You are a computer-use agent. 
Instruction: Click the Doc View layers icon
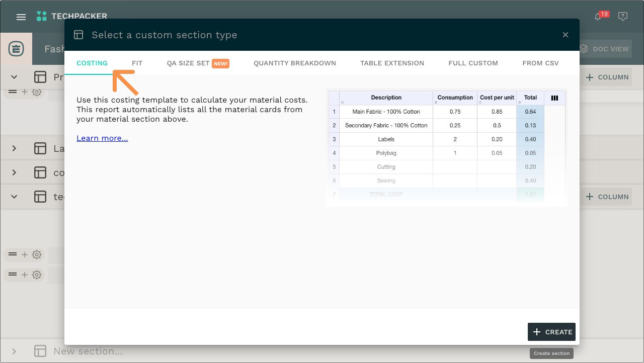tap(584, 49)
